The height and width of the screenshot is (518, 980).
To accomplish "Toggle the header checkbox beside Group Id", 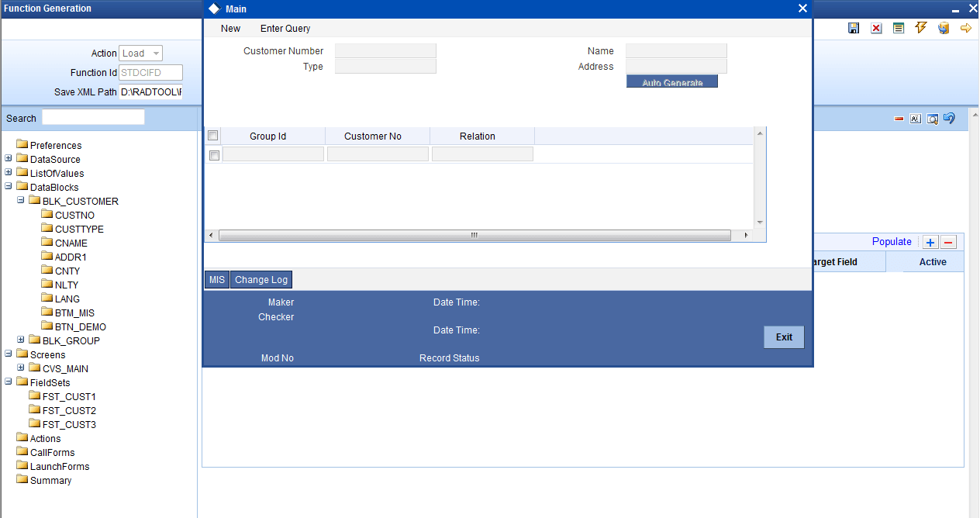I will (213, 136).
